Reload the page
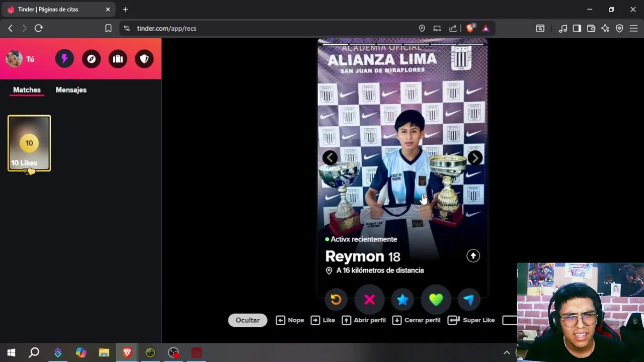This screenshot has height=362, width=644. tap(39, 29)
